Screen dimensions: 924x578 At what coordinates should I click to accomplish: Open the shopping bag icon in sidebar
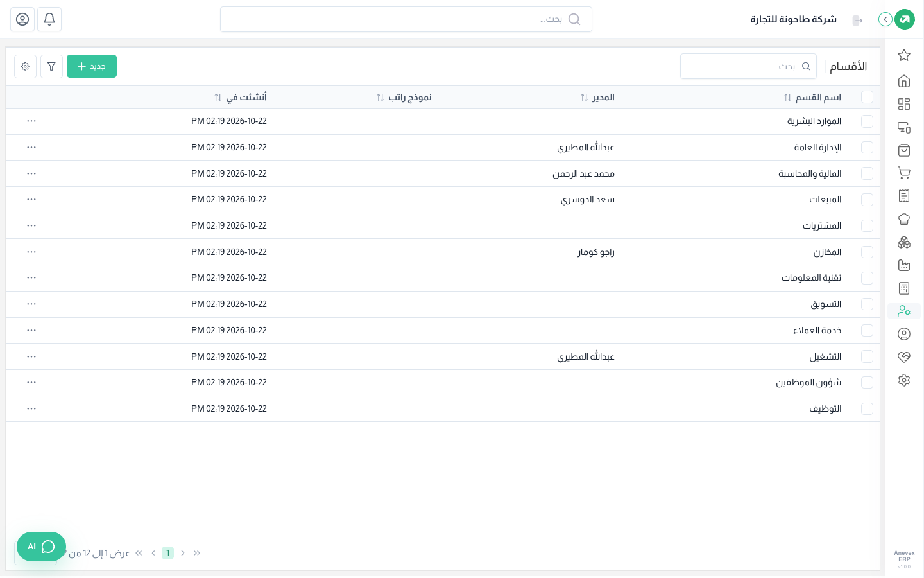click(x=904, y=150)
